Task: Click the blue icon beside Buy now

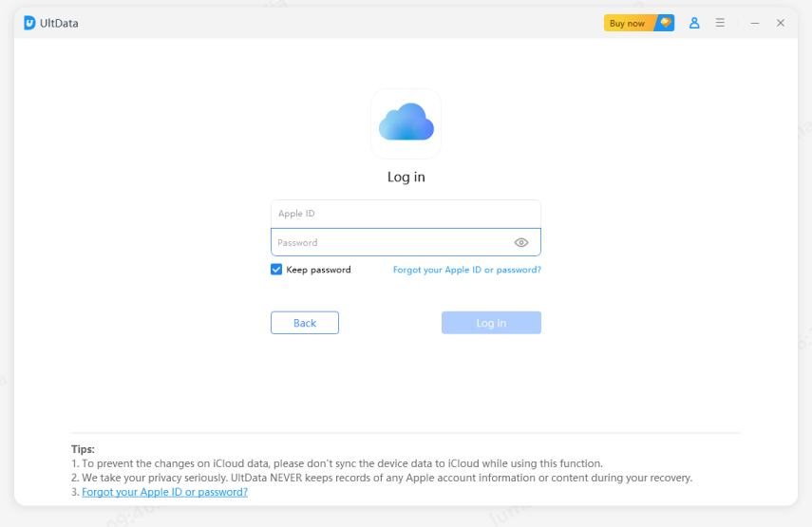Action: click(x=666, y=23)
